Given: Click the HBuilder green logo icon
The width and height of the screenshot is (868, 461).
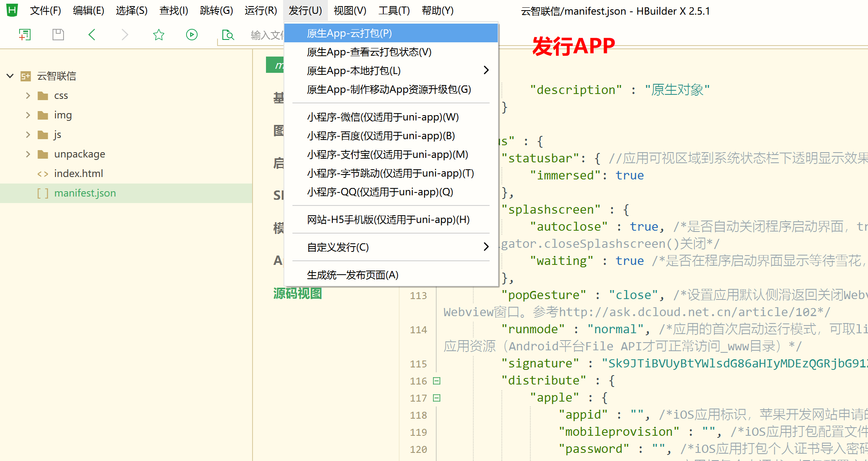Looking at the screenshot, I should [12, 10].
